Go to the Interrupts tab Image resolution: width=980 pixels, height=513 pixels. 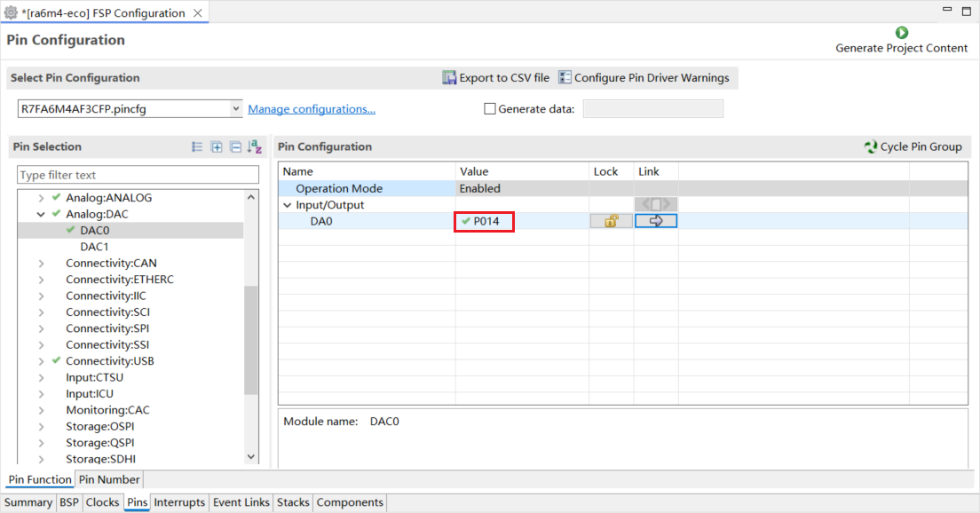(179, 502)
